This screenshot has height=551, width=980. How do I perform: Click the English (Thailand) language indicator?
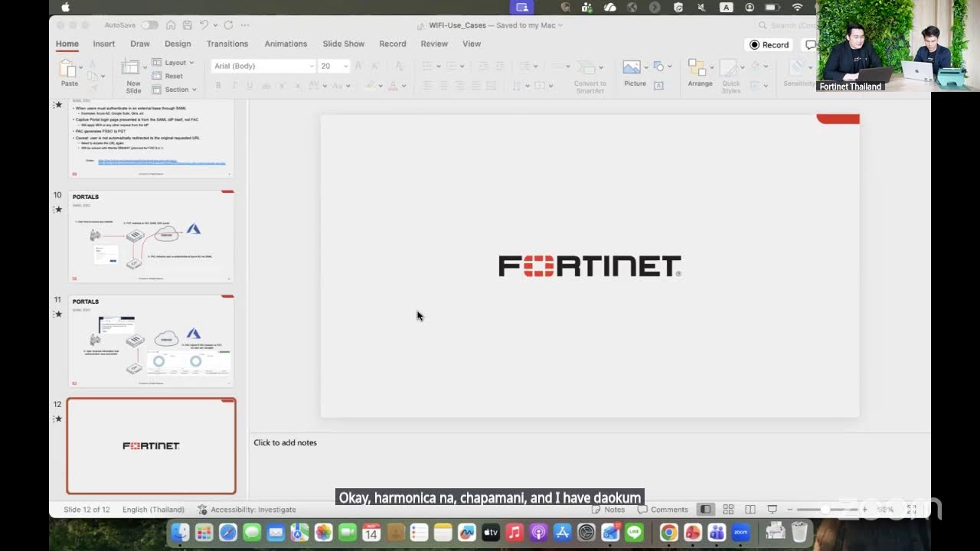[x=153, y=510]
